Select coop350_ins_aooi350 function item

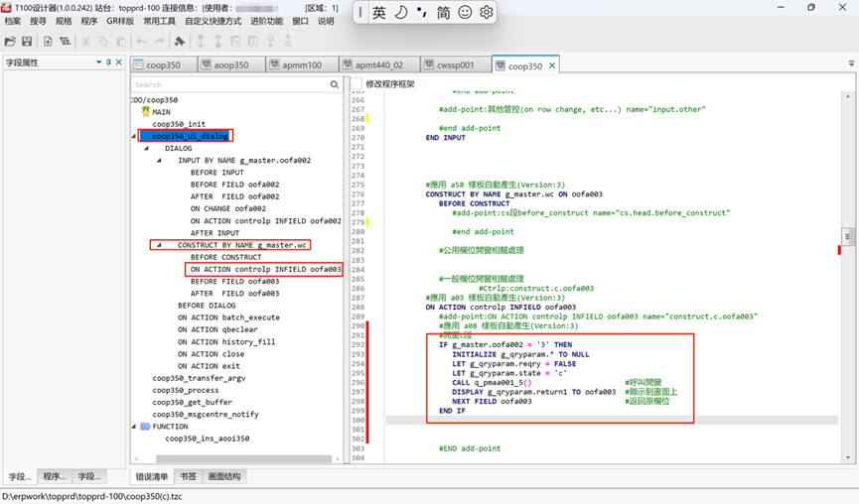tap(208, 439)
